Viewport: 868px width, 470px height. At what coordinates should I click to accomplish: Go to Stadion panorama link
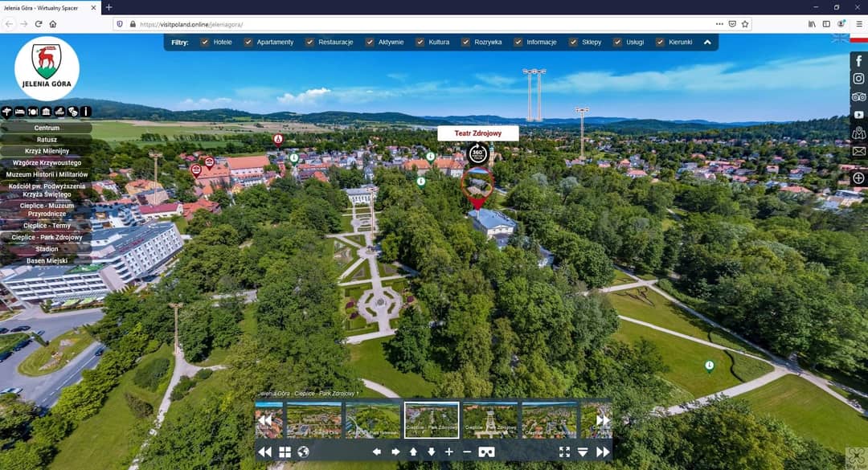pyautogui.click(x=47, y=249)
